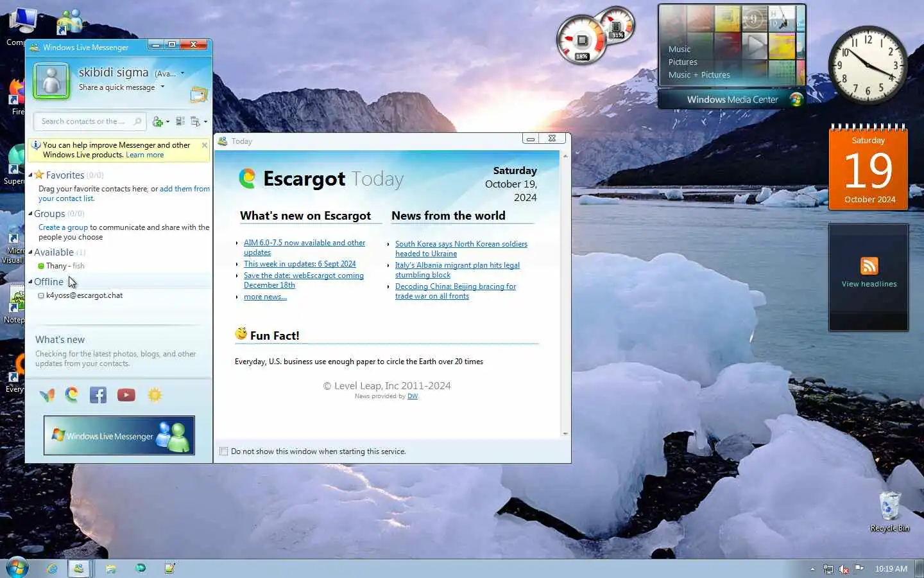The height and width of the screenshot is (578, 924).
Task: Select contact Thany - fish
Action: (61, 266)
